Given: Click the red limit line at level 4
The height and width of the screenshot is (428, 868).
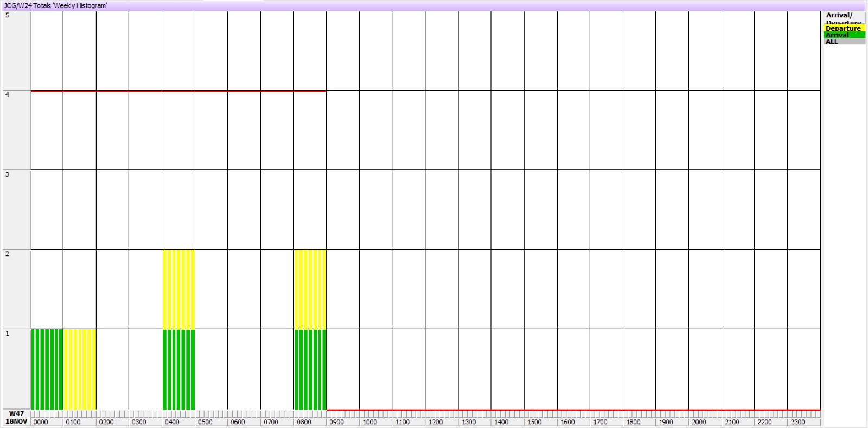Looking at the screenshot, I should pos(178,91).
